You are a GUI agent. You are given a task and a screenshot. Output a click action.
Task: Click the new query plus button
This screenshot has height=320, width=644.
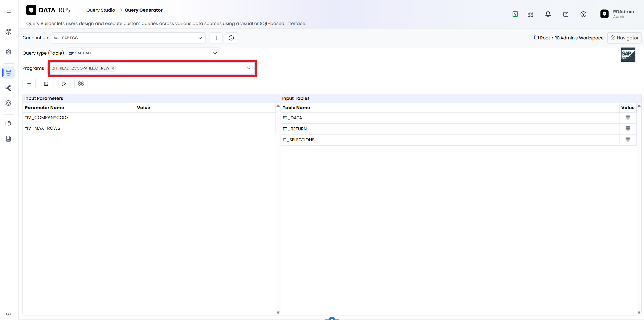pos(29,84)
